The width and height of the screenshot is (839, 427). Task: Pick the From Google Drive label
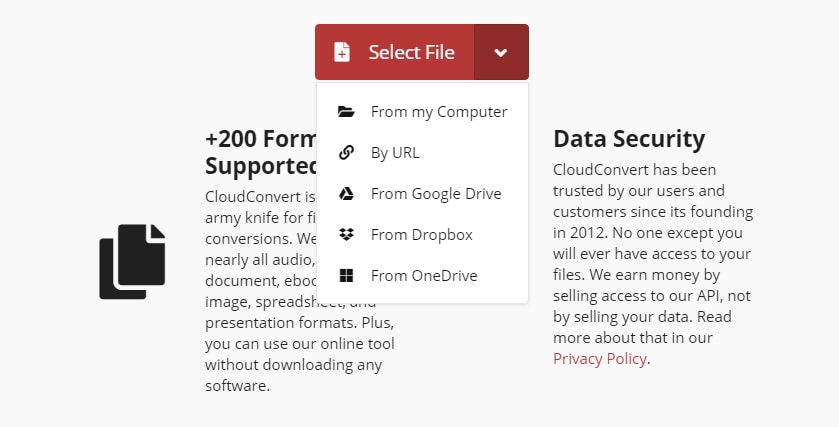[x=436, y=194]
